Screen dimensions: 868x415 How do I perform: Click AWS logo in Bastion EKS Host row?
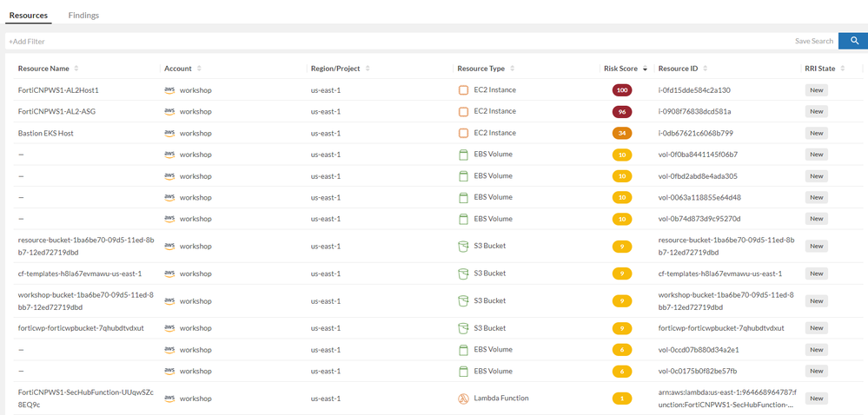(169, 133)
